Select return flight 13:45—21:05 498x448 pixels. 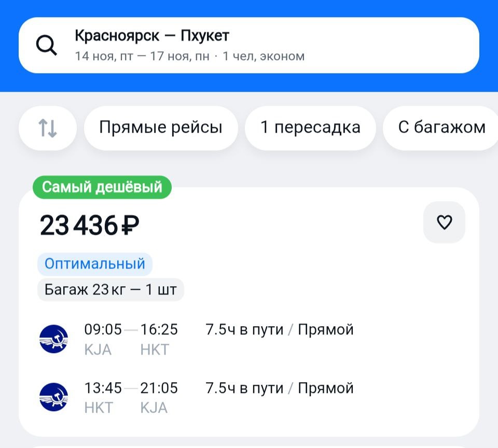[x=131, y=388]
